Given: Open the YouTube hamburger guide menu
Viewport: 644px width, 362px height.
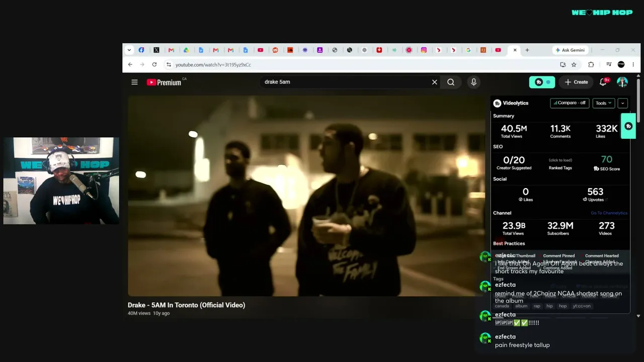Looking at the screenshot, I should tap(134, 82).
